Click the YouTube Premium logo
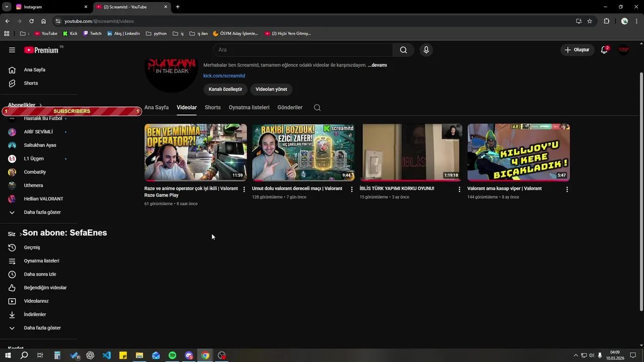This screenshot has width=644, height=362. coord(41,50)
